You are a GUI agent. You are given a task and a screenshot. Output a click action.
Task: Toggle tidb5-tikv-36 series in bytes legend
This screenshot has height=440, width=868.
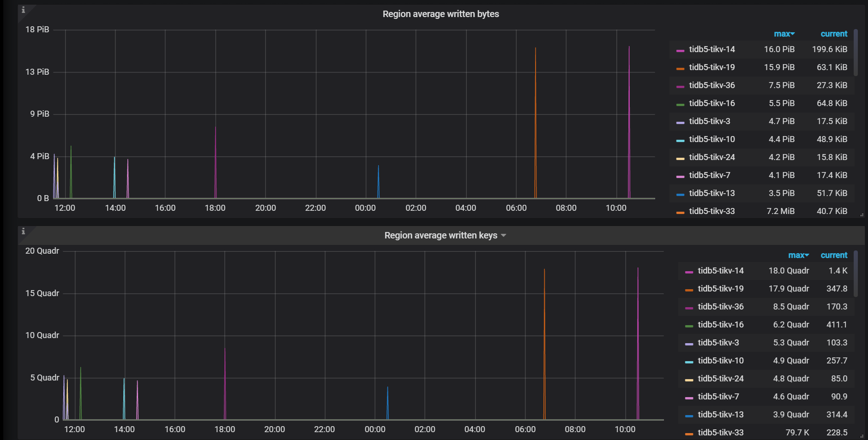[x=712, y=85]
